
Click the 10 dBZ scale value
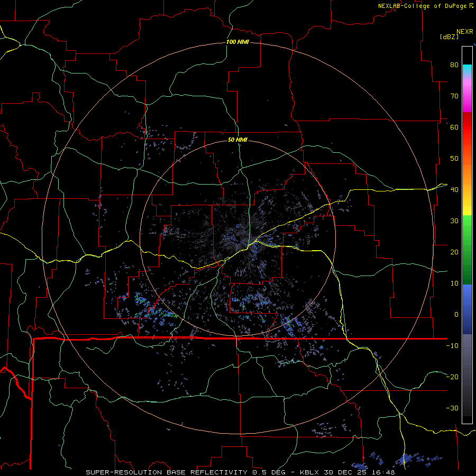[454, 283]
